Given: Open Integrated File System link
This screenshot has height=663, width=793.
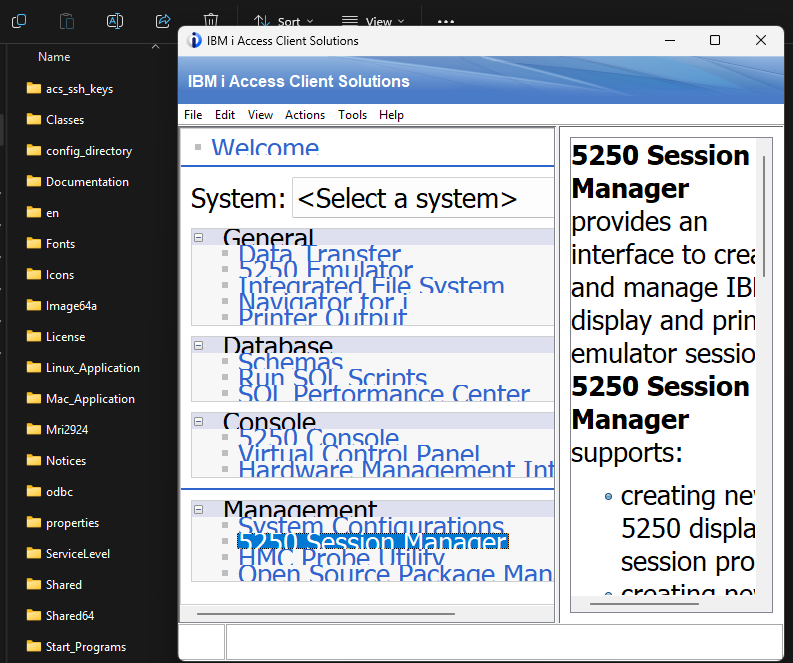Looking at the screenshot, I should click(x=371, y=286).
